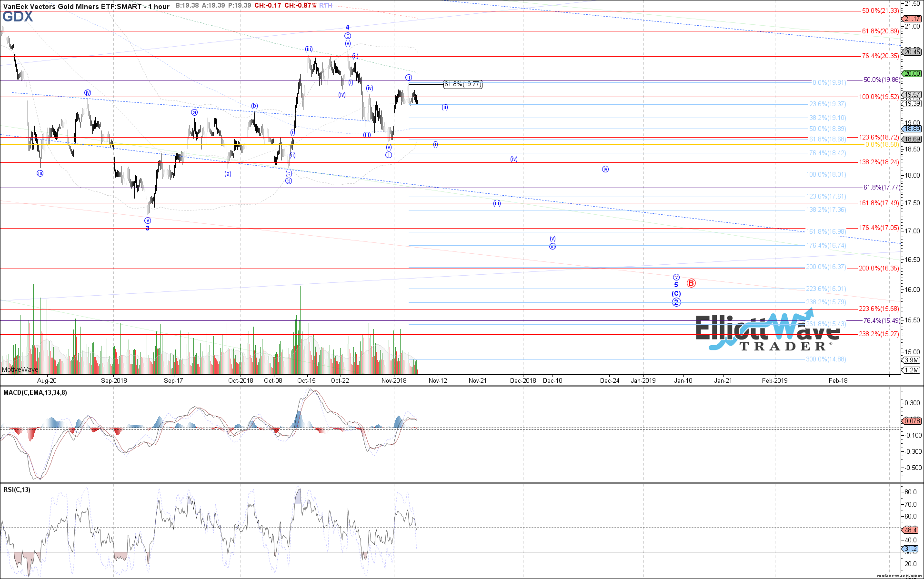Screen dimensions: 924x579
Task: Click the 3.9M volume marker
Action: point(912,360)
